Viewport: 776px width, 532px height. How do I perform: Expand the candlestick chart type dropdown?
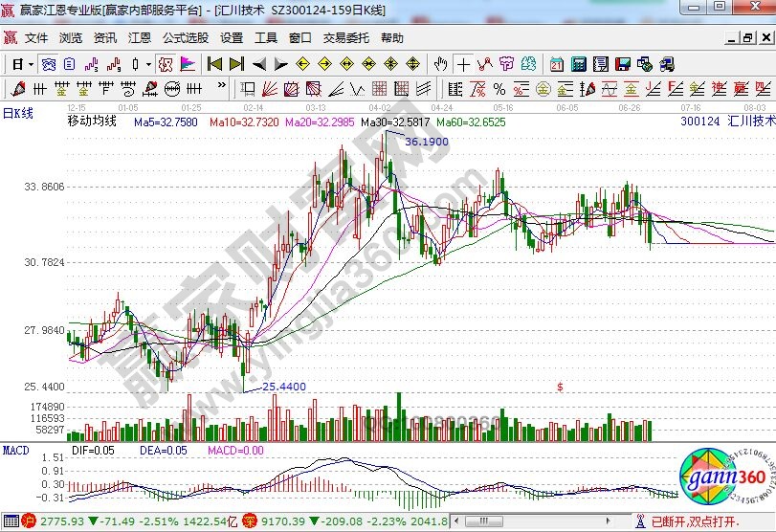point(147,64)
